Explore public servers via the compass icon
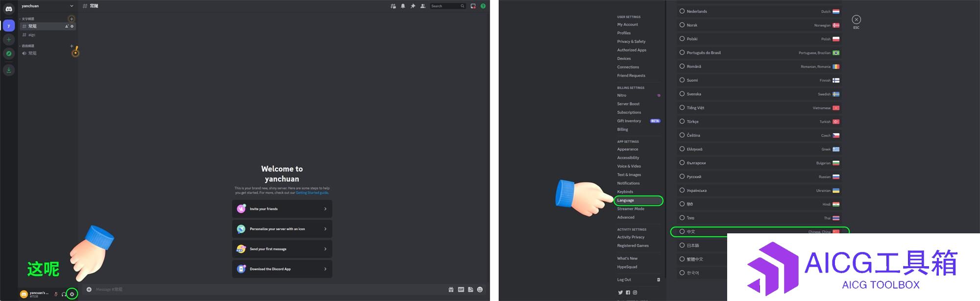 coord(9,53)
